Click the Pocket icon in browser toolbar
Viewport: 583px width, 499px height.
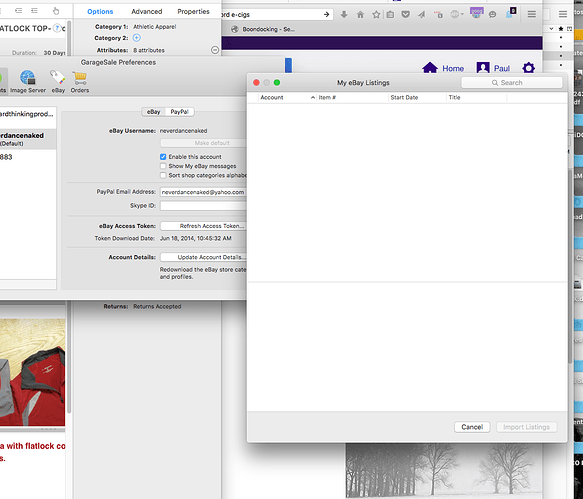point(406,15)
